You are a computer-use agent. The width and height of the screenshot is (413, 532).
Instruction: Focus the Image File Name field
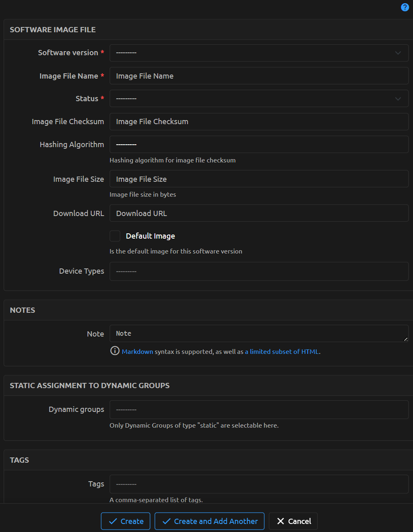coord(259,76)
